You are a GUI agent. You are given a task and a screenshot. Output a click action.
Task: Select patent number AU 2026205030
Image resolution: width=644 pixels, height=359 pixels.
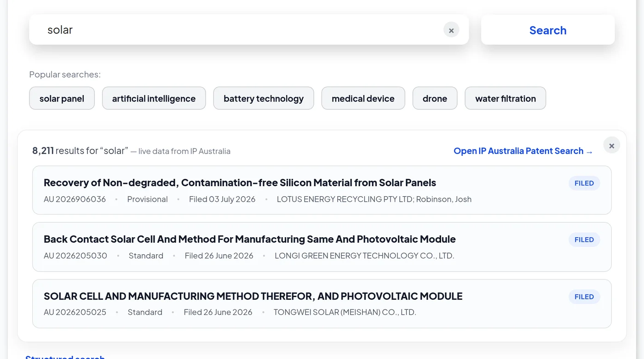coord(75,256)
